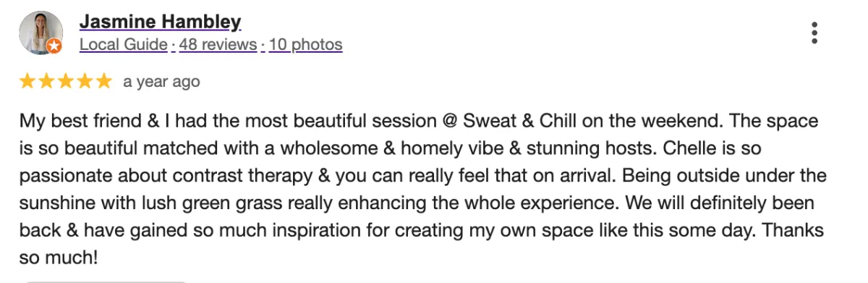868x283 pixels.
Task: Click the 'a year ago' timestamp
Action: point(161,82)
